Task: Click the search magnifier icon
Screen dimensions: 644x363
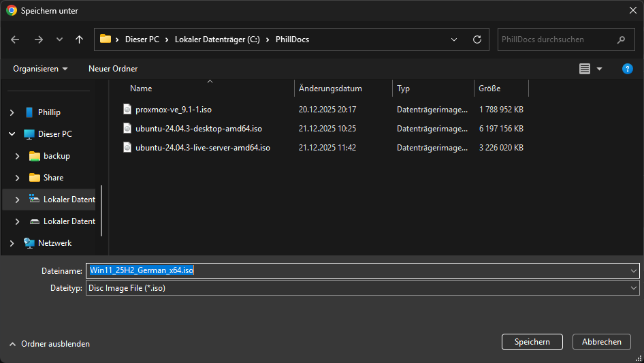Action: [x=620, y=40]
